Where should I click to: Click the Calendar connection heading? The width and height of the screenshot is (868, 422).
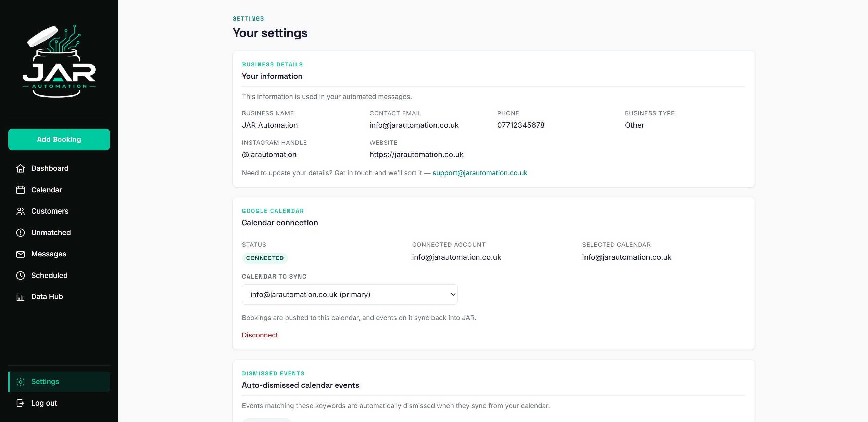[x=280, y=223]
